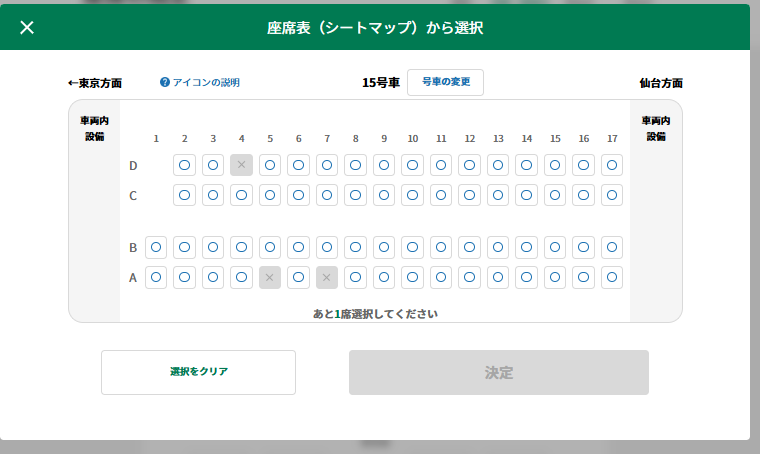Viewport: 760px width, 454px height.
Task: Click unavailable seat D in row 4
Action: tap(241, 165)
